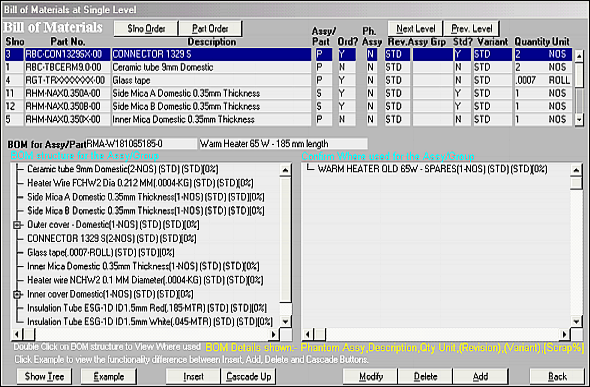Select CONNECTOR 1329 S tree item

click(112, 239)
